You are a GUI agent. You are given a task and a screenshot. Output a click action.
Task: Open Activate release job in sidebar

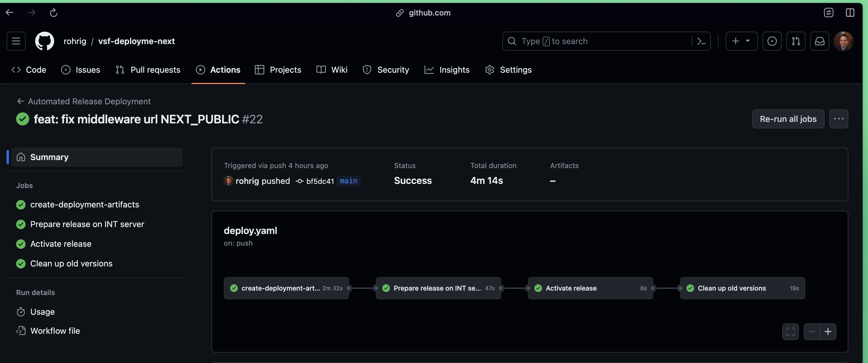61,243
